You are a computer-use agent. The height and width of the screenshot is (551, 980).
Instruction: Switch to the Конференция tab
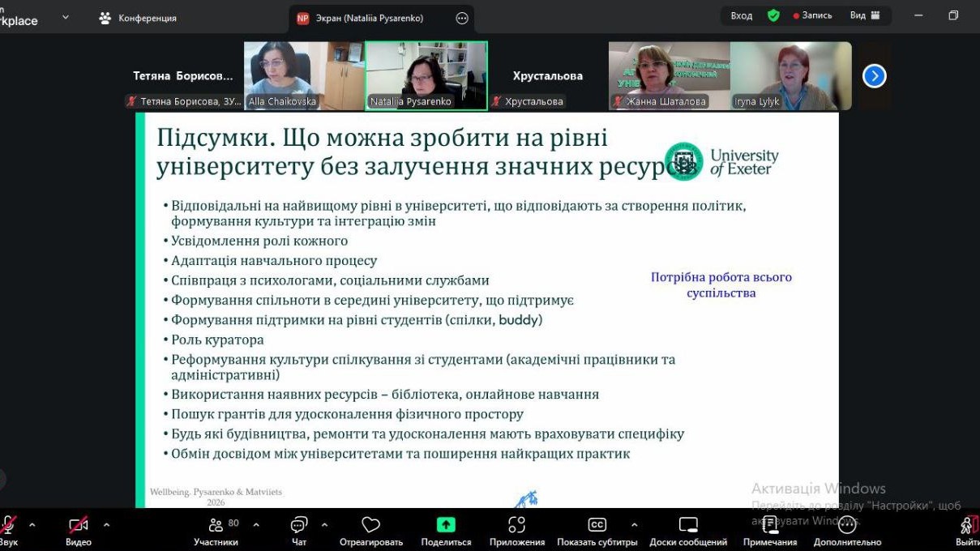tap(138, 18)
